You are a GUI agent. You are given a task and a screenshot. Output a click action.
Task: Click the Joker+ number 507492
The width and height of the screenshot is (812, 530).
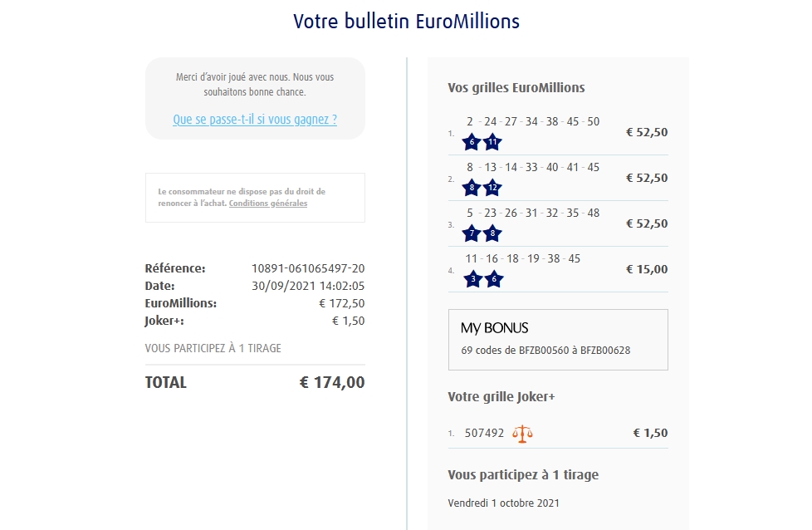[x=484, y=433]
